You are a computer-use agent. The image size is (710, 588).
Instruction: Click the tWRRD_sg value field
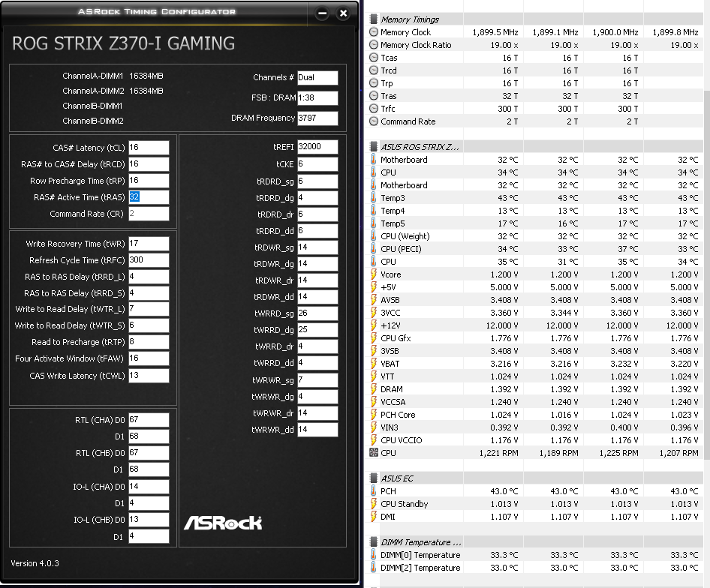pos(317,313)
